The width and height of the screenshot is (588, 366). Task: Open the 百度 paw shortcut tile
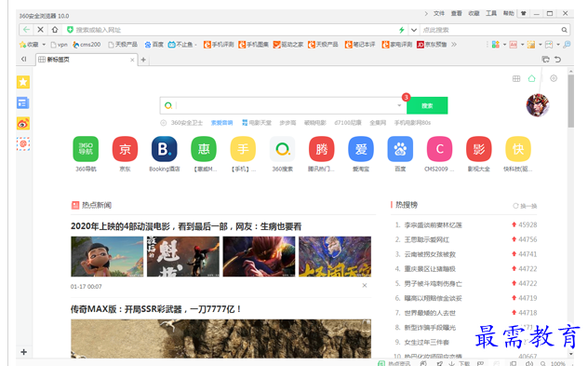(x=400, y=149)
